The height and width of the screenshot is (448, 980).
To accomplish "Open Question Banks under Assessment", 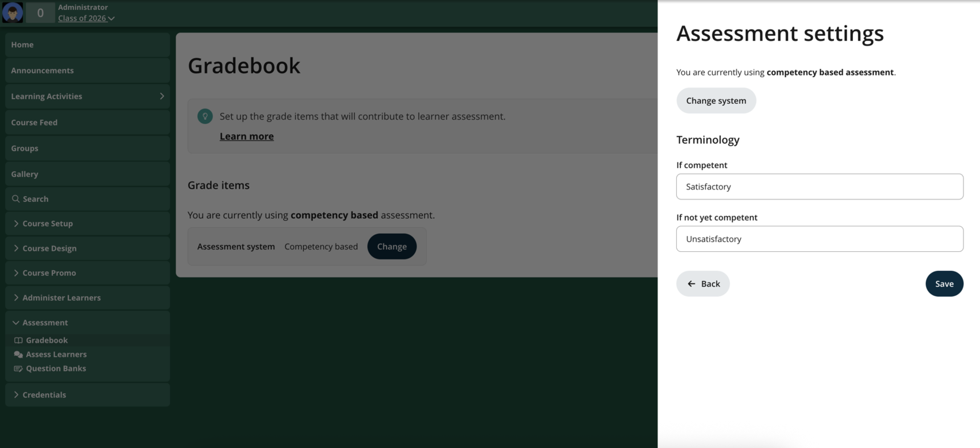I will click(56, 369).
